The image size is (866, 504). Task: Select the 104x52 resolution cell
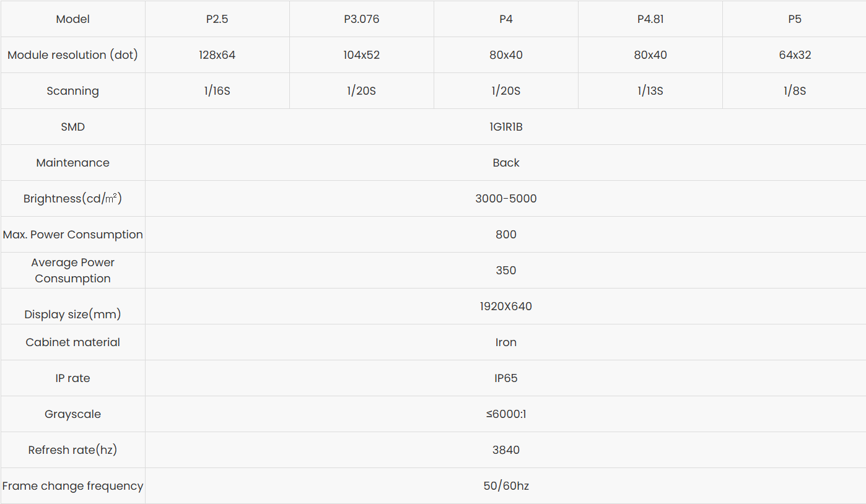tap(361, 55)
